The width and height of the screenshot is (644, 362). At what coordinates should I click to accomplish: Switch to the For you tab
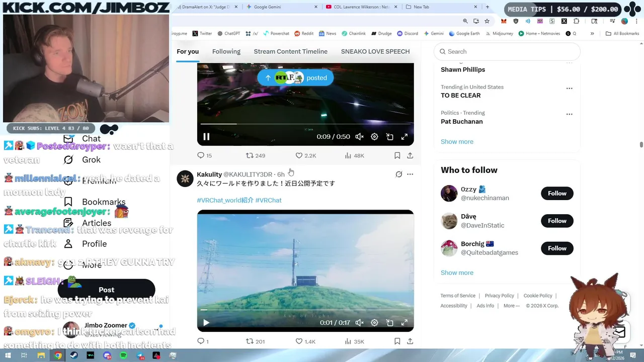[188, 51]
